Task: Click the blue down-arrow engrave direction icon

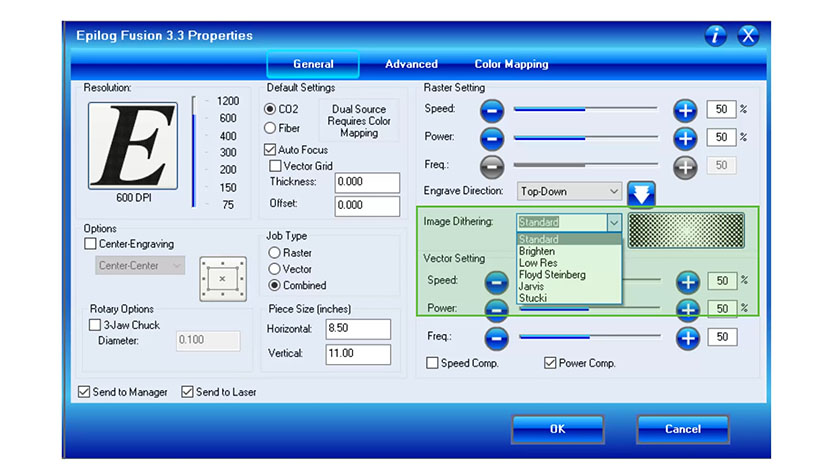Action: point(641,192)
